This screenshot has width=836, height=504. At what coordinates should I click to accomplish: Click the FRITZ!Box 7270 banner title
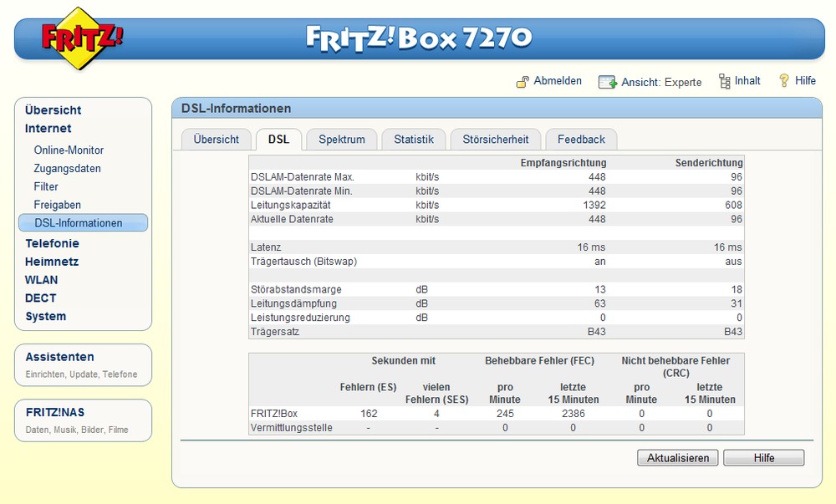pyautogui.click(x=419, y=38)
